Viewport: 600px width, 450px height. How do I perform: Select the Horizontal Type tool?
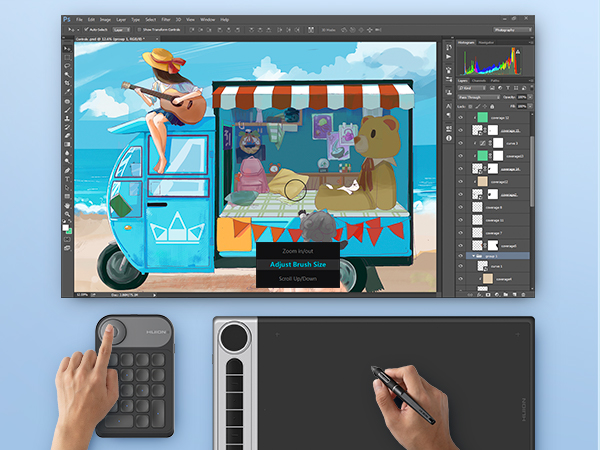pyautogui.click(x=67, y=179)
